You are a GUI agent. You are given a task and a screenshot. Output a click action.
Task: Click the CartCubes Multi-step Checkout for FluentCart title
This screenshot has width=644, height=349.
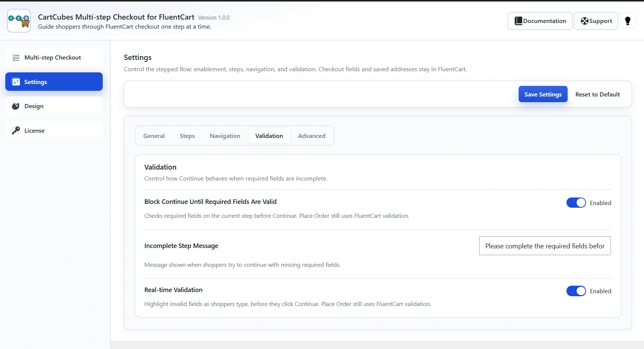pyautogui.click(x=116, y=17)
